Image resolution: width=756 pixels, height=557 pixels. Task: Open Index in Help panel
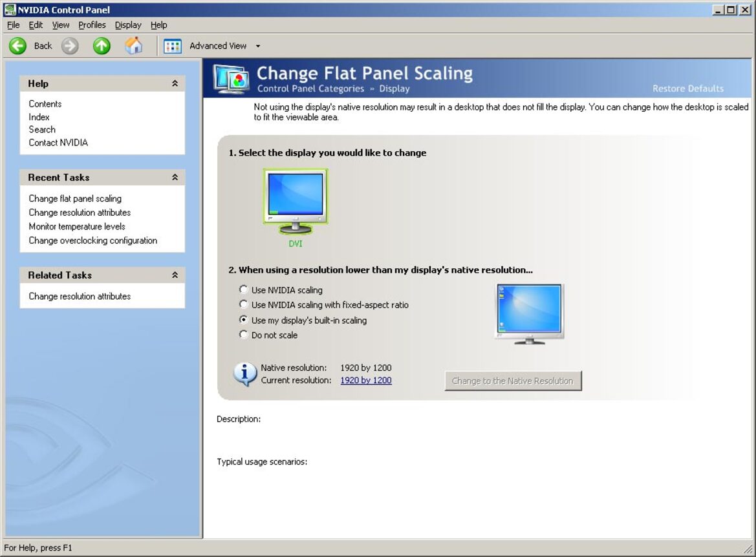point(39,116)
